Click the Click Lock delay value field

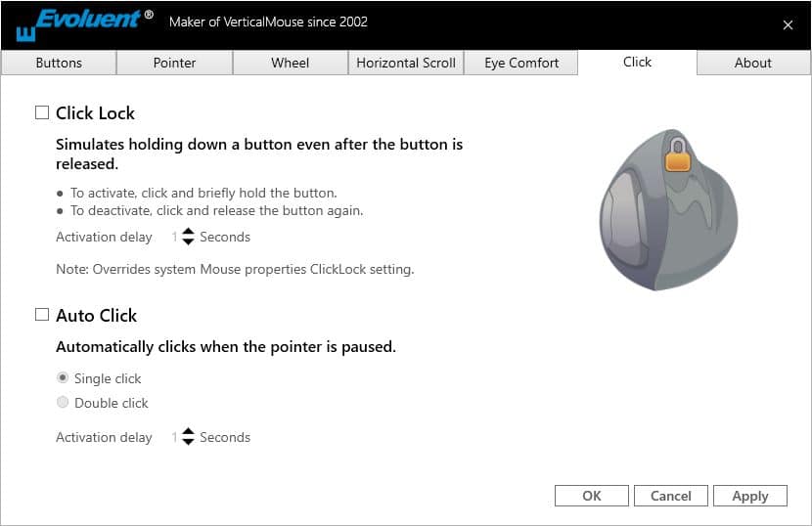coord(175,237)
